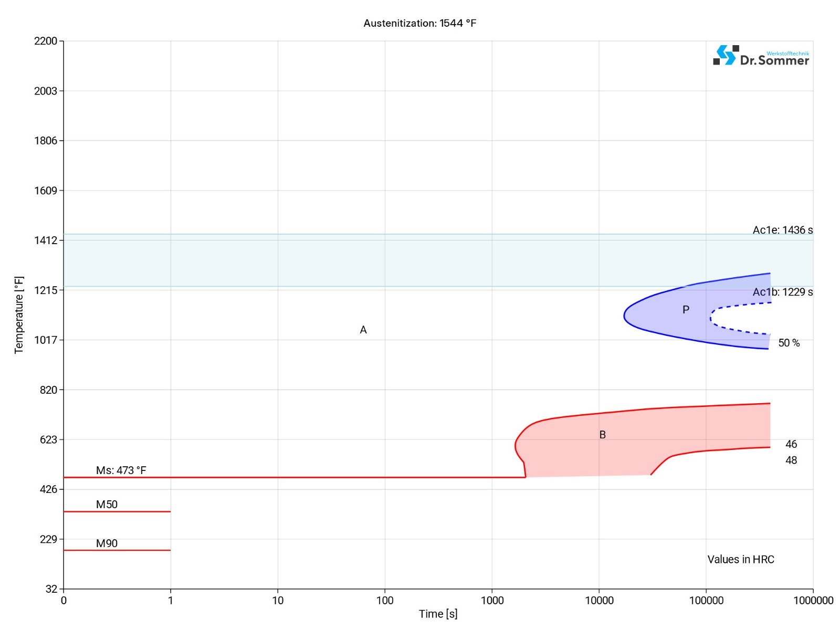
Task: Click the 1000 tick on time axis
Action: pyautogui.click(x=492, y=601)
